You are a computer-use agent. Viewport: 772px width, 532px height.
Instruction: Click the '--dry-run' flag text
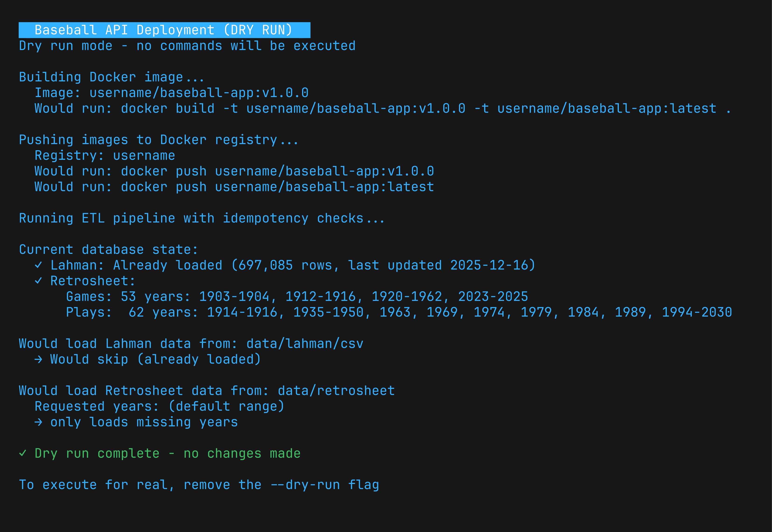coord(305,485)
